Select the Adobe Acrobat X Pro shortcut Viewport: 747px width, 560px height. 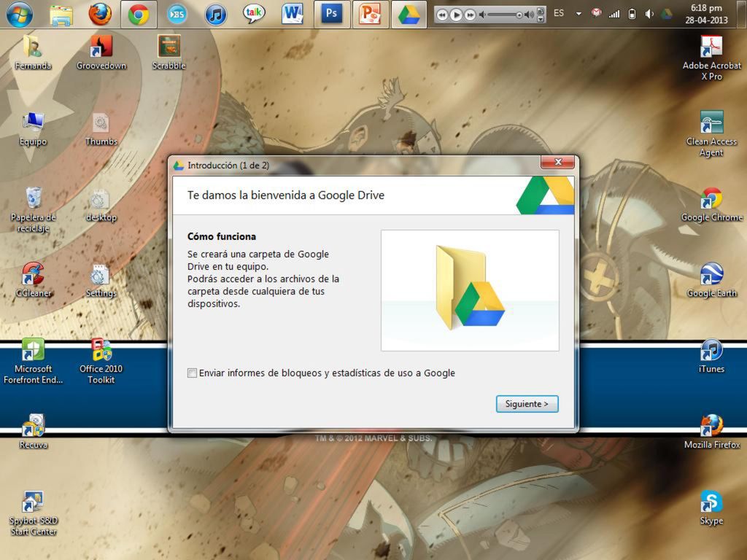(711, 58)
